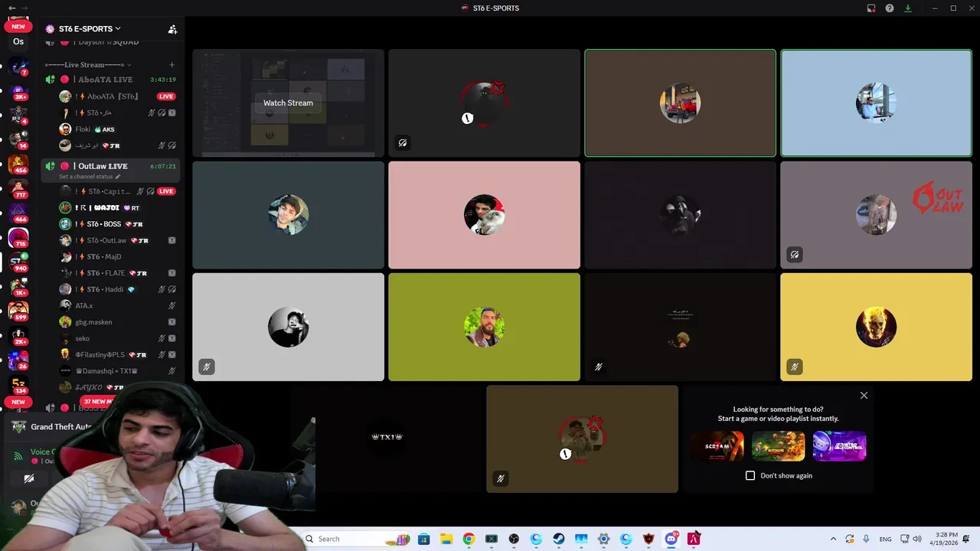
Task: Launch the Scream activity thumbnail
Action: tap(717, 446)
